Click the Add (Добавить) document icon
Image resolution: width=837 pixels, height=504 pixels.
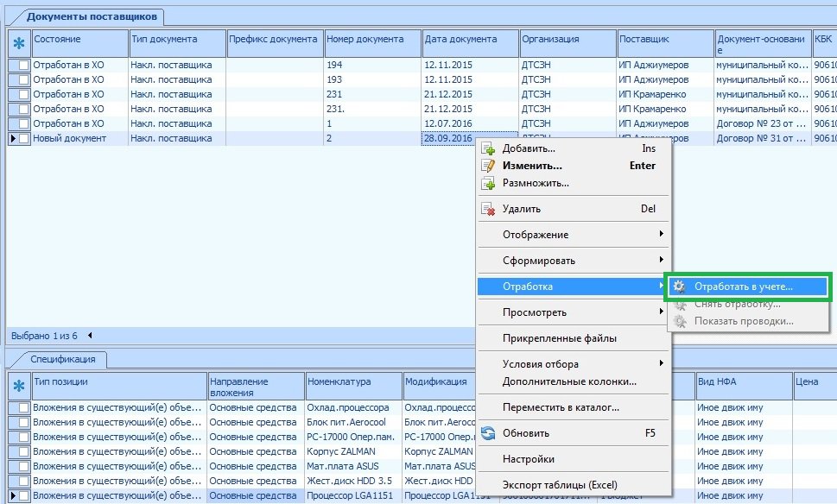click(x=488, y=148)
